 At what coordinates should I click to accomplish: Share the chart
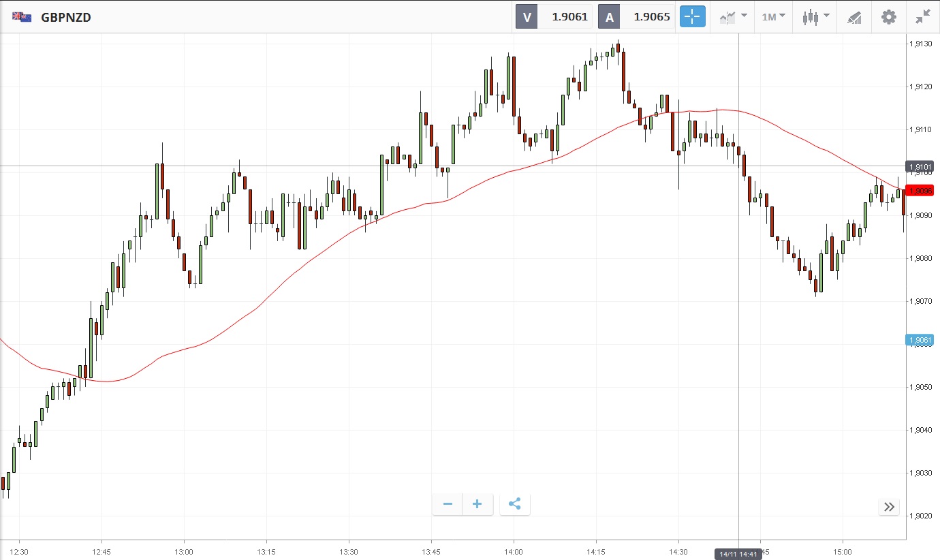(514, 504)
